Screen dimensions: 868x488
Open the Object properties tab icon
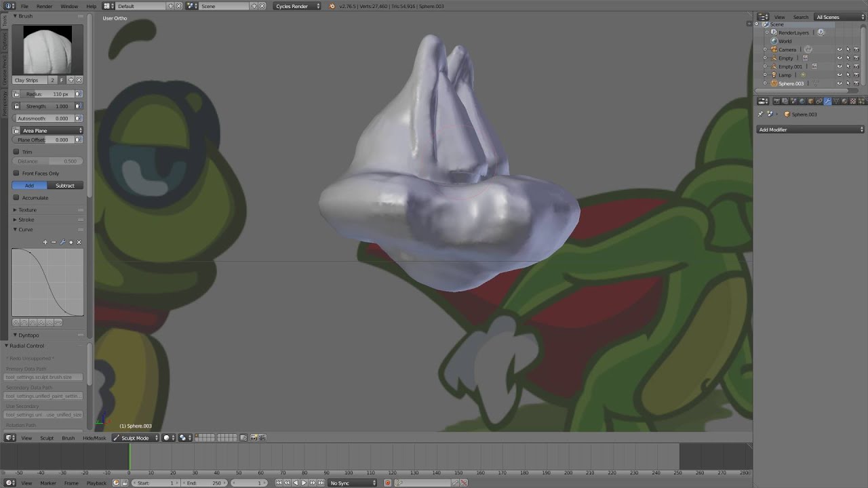pyautogui.click(x=810, y=101)
